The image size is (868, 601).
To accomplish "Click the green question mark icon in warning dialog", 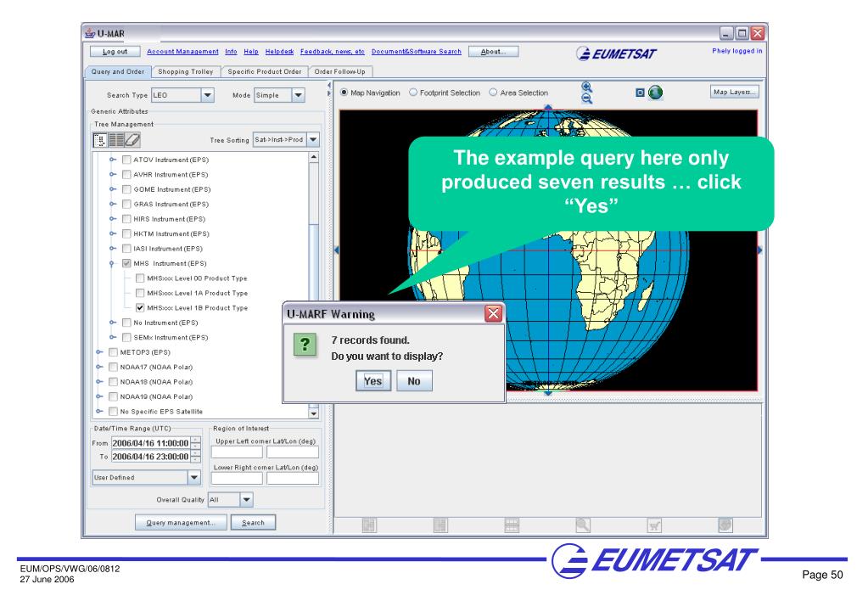I will (305, 345).
